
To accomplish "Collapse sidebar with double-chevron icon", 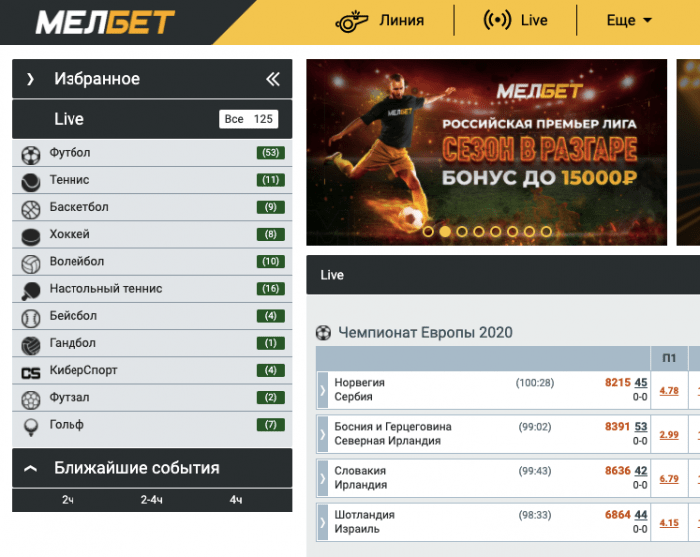I will 273,79.
